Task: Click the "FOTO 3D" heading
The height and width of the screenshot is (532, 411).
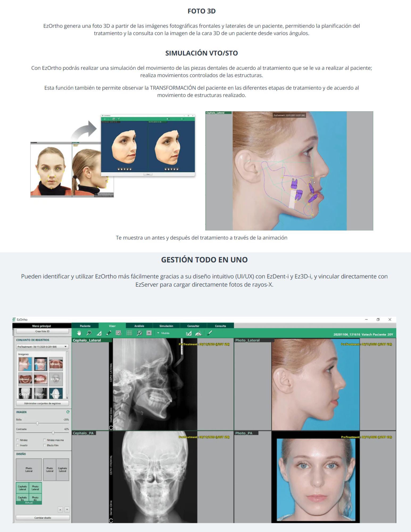Action: pos(202,11)
